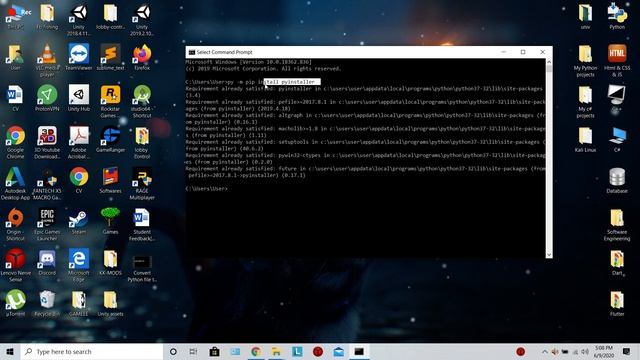Select the GAM111 folder icon
The width and height of the screenshot is (640, 360).
pyautogui.click(x=78, y=303)
